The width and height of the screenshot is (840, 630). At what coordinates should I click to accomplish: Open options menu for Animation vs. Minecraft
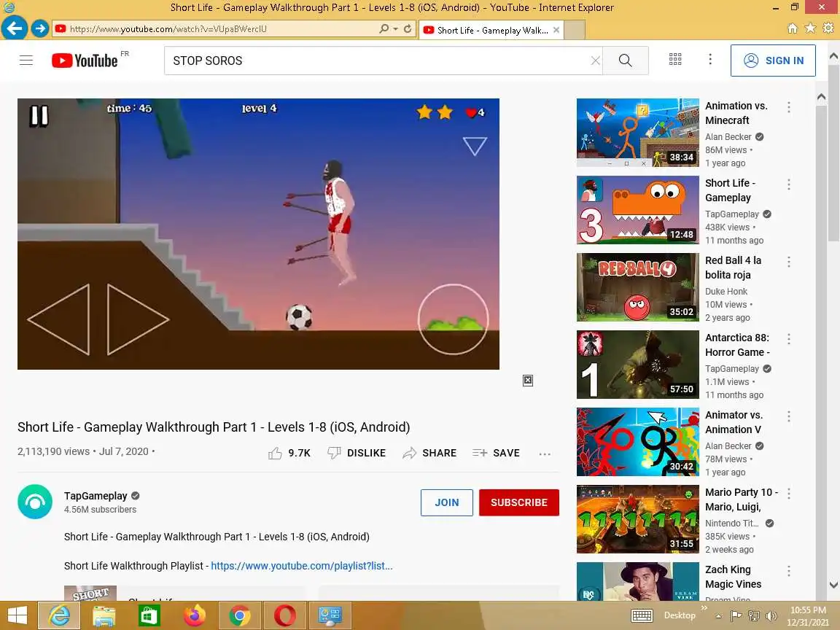coord(788,107)
